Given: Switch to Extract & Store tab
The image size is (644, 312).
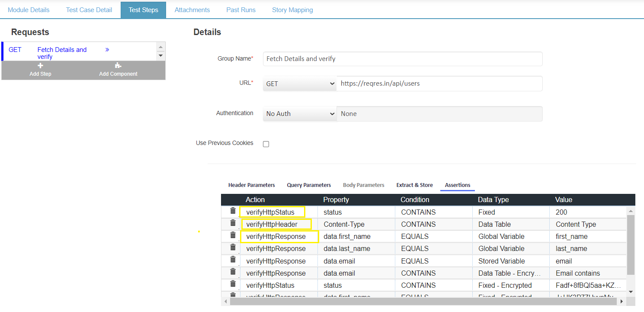Looking at the screenshot, I should pos(414,185).
